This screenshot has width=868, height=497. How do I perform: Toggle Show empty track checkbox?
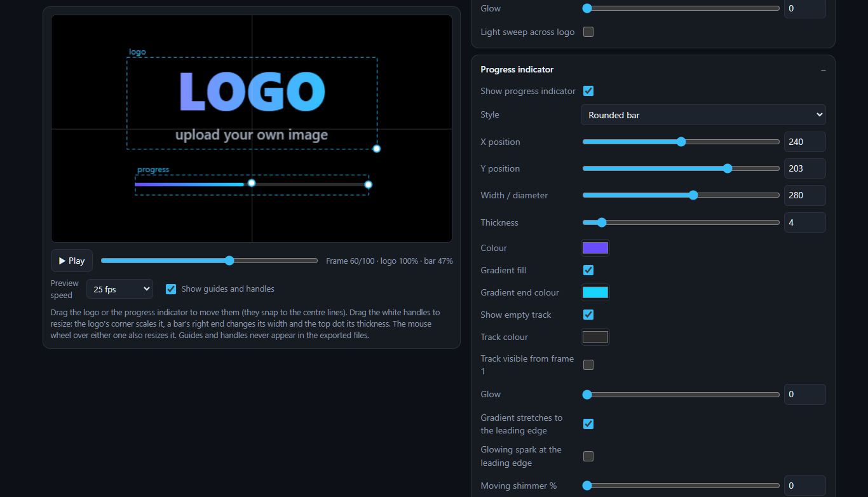588,315
